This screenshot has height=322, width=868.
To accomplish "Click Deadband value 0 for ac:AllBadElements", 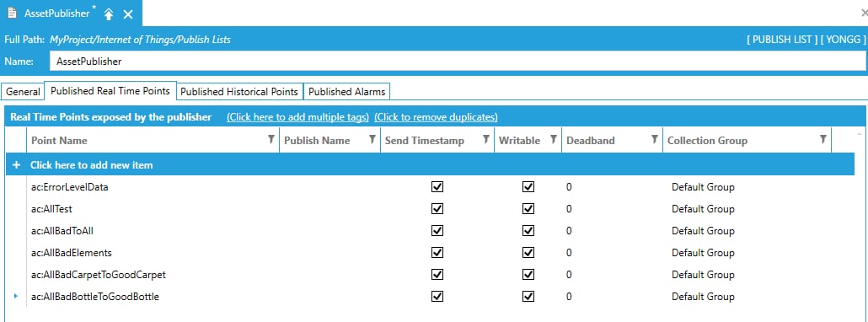I will [569, 252].
